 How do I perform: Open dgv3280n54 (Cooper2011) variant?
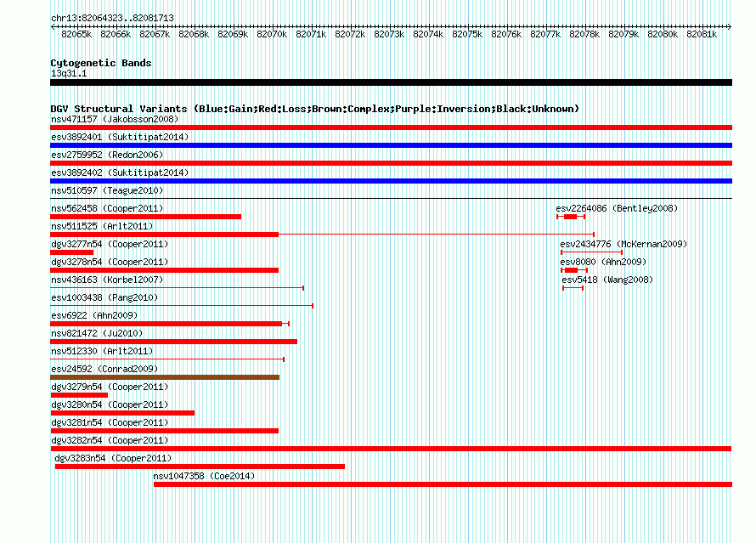tap(110, 404)
